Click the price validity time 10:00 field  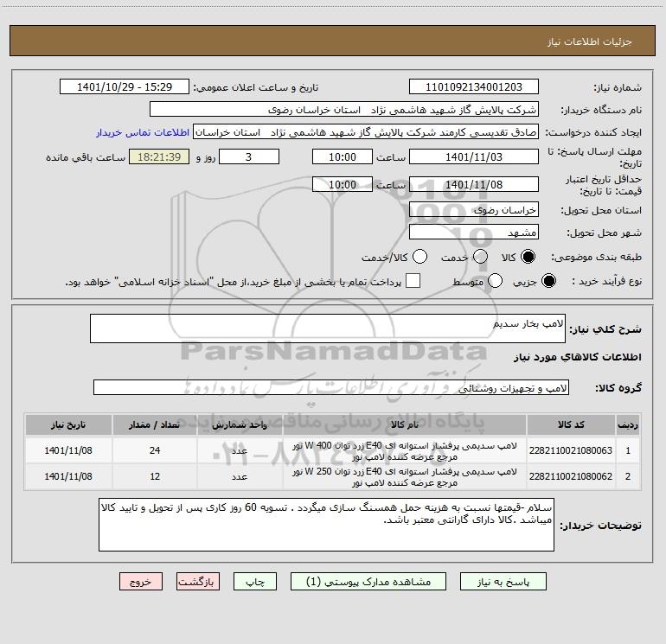click(x=343, y=184)
